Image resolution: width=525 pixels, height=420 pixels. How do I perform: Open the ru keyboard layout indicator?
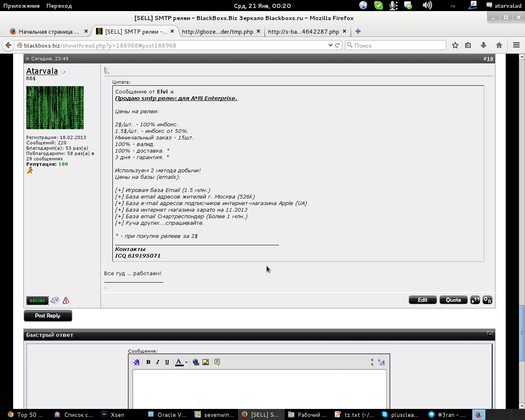coord(453,6)
